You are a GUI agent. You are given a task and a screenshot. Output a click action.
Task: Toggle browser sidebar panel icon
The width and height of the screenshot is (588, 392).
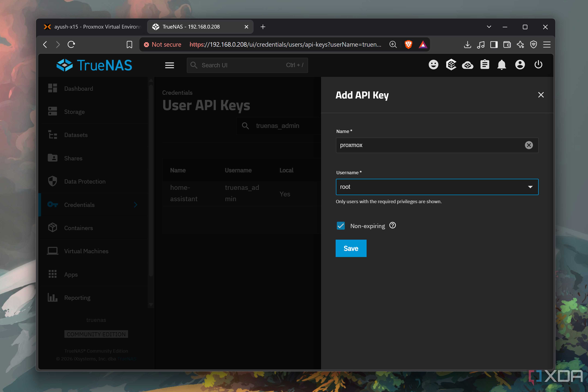click(494, 45)
